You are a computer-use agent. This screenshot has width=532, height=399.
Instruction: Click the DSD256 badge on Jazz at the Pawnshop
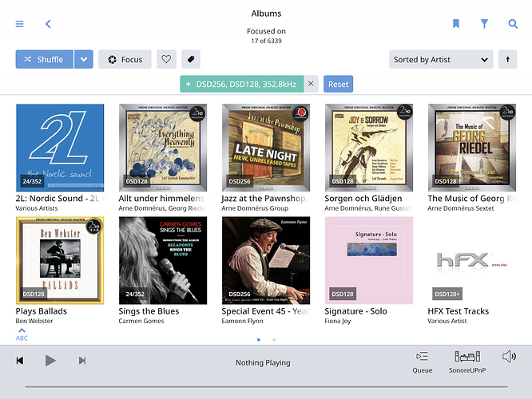(239, 181)
